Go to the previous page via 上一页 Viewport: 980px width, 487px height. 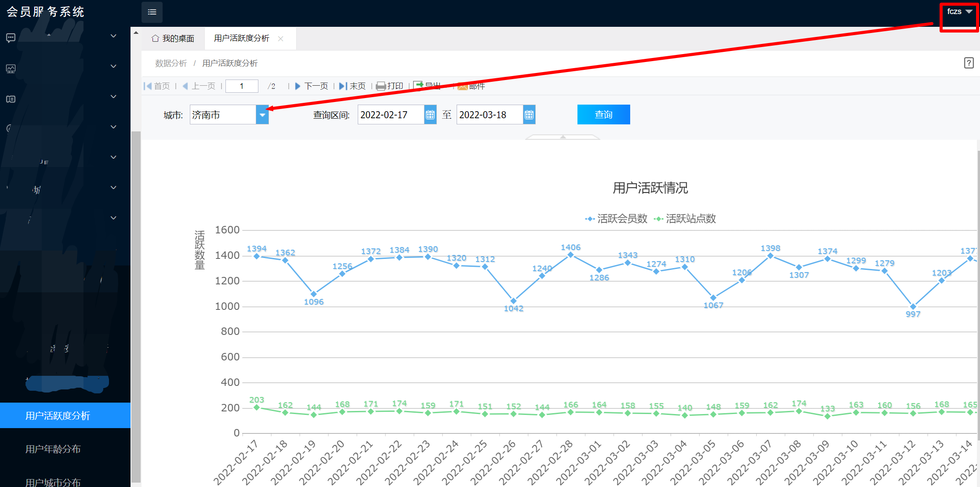click(x=199, y=86)
